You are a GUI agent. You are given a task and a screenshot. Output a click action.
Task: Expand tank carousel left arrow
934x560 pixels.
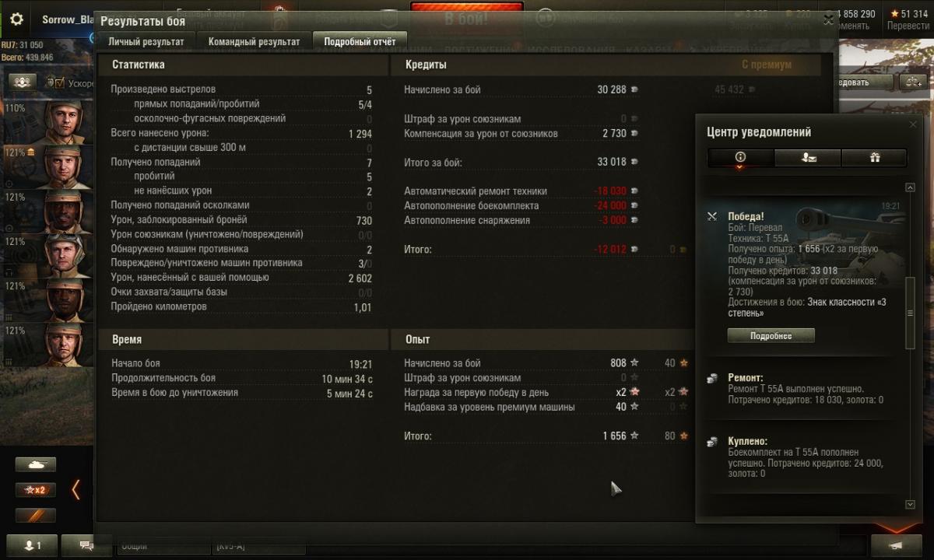76,490
